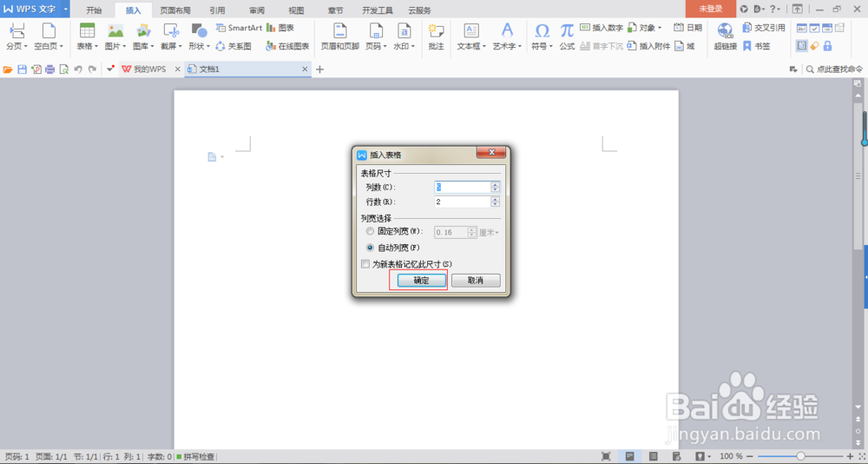Click the 在线图表 online chart button

287,47
